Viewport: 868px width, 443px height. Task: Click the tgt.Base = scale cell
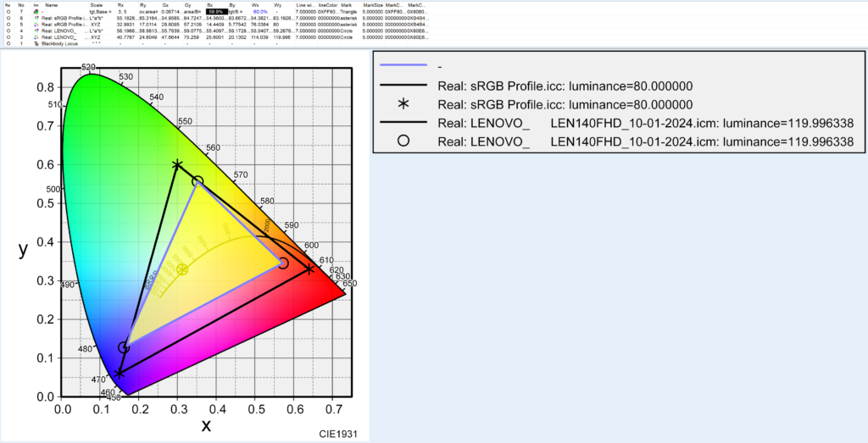click(100, 12)
